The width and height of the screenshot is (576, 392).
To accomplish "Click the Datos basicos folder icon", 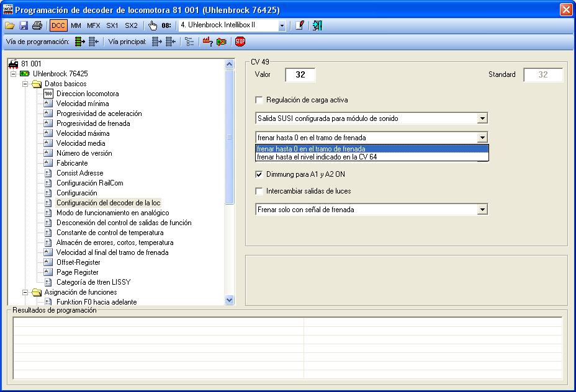I will (37, 84).
